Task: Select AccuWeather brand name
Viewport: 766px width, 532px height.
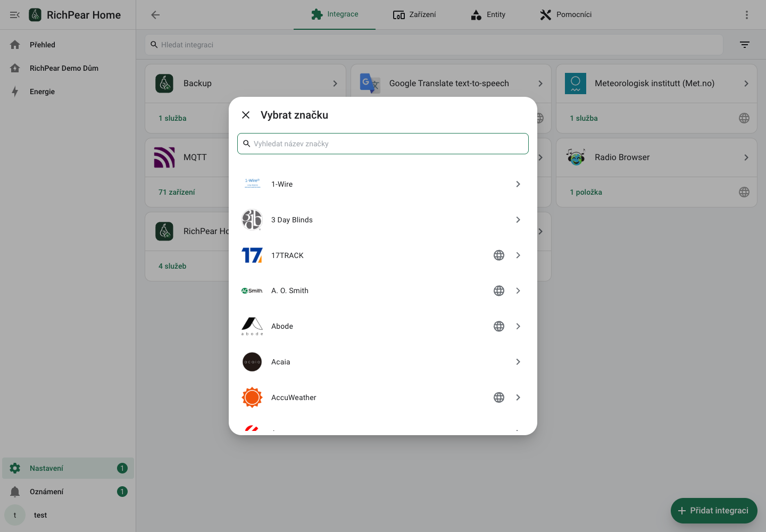Action: [294, 397]
